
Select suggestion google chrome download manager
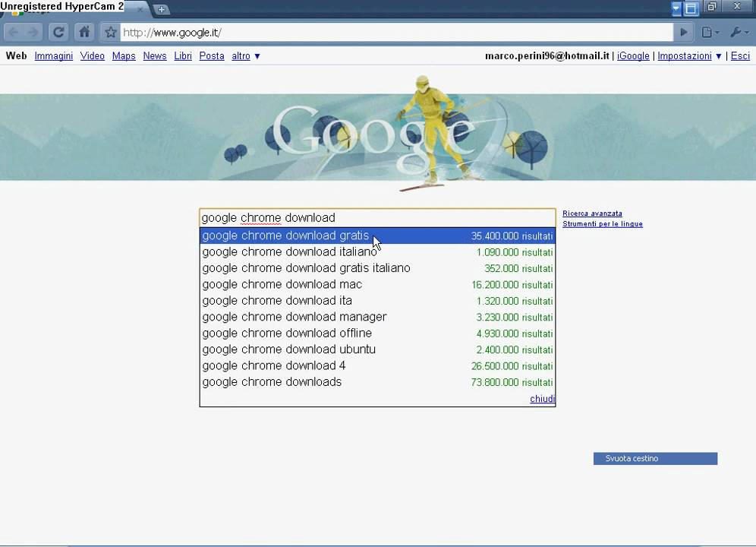377,317
